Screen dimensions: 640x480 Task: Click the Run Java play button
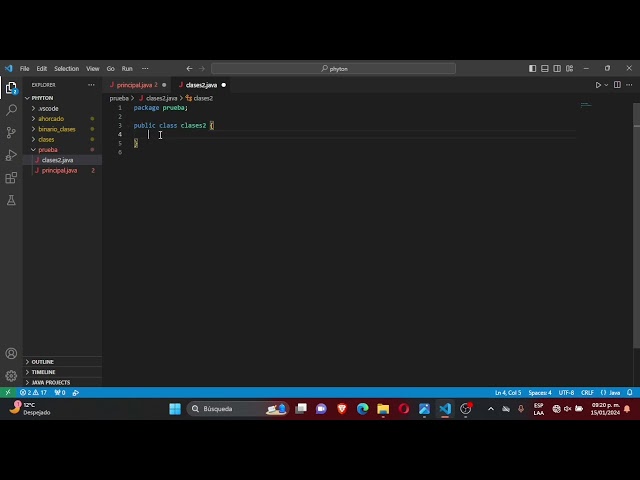coord(598,85)
